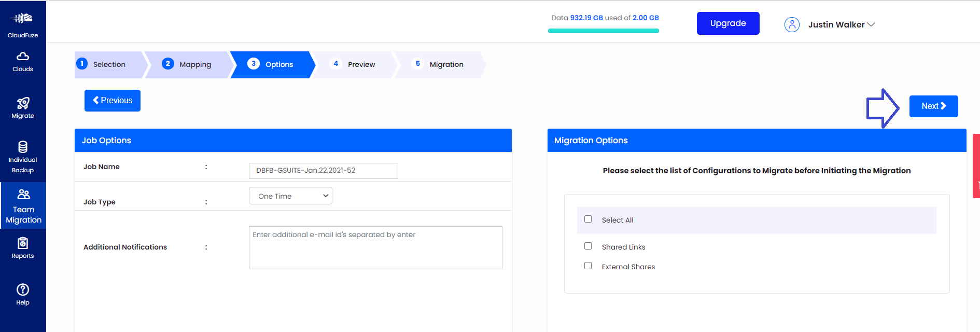Screen dimensions: 980x332
Task: Click the Job Type label
Action: click(x=100, y=202)
